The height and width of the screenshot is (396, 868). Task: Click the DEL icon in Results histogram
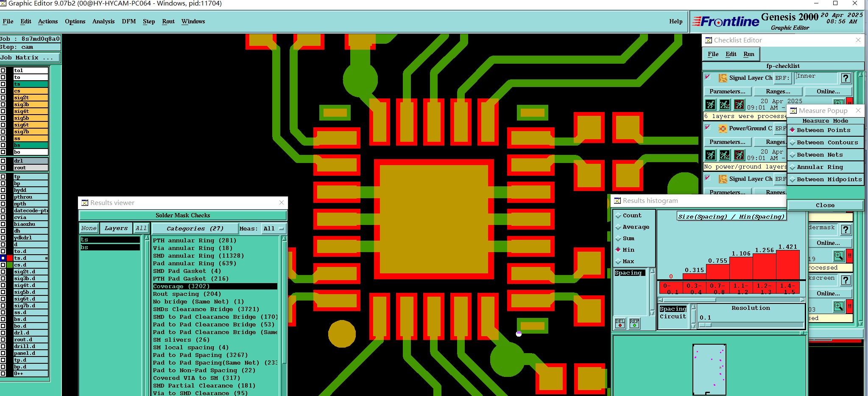[620, 323]
